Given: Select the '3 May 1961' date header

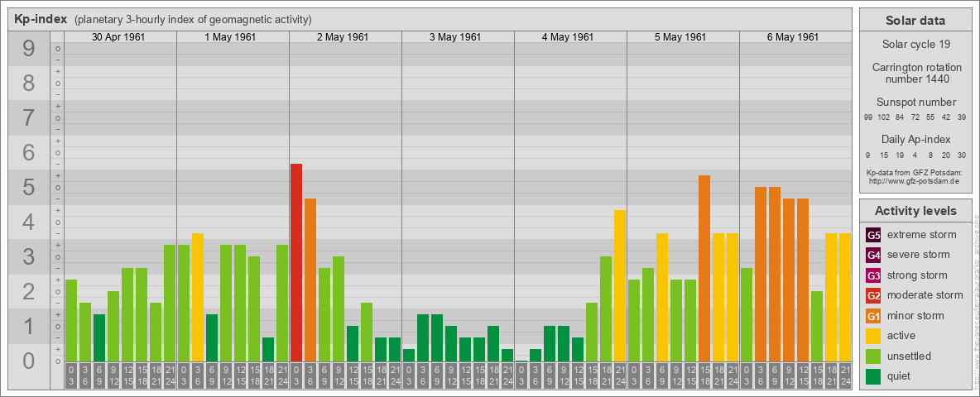Looking at the screenshot, I should pyautogui.click(x=455, y=37).
